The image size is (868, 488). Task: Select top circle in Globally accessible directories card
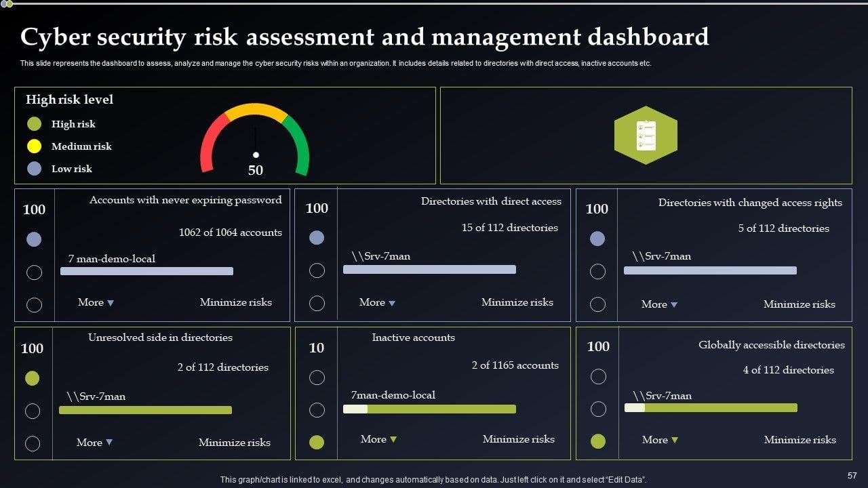pyautogui.click(x=598, y=376)
